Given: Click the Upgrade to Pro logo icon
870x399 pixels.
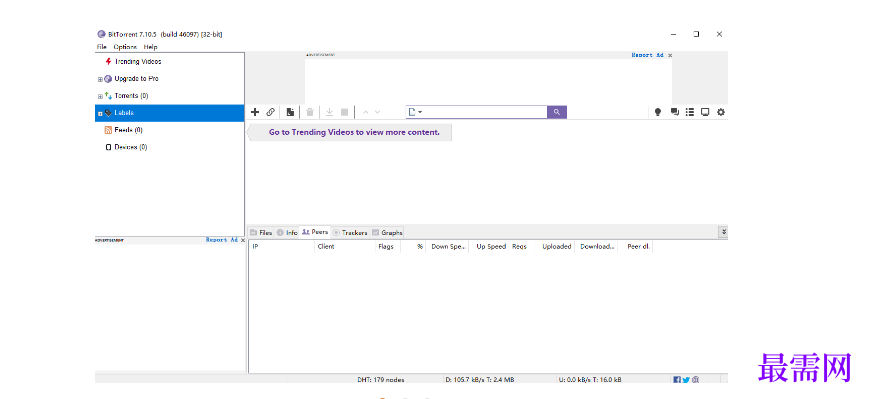Looking at the screenshot, I should point(108,79).
